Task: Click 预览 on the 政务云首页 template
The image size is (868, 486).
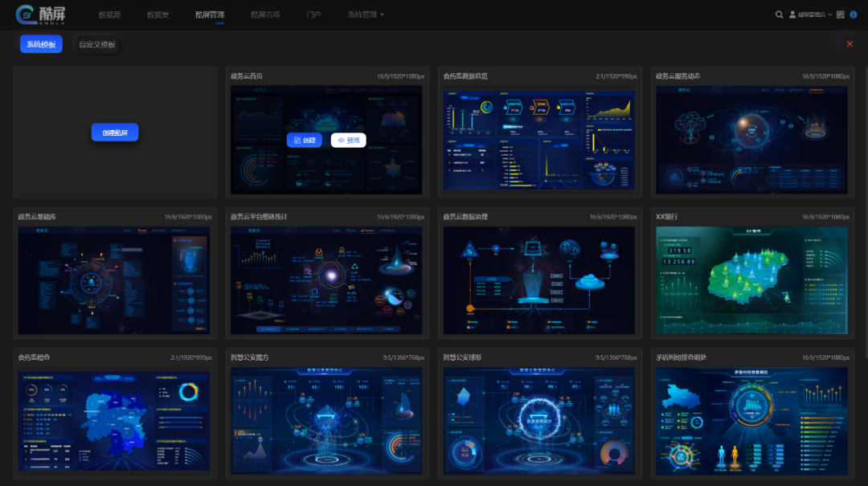Action: coord(348,140)
